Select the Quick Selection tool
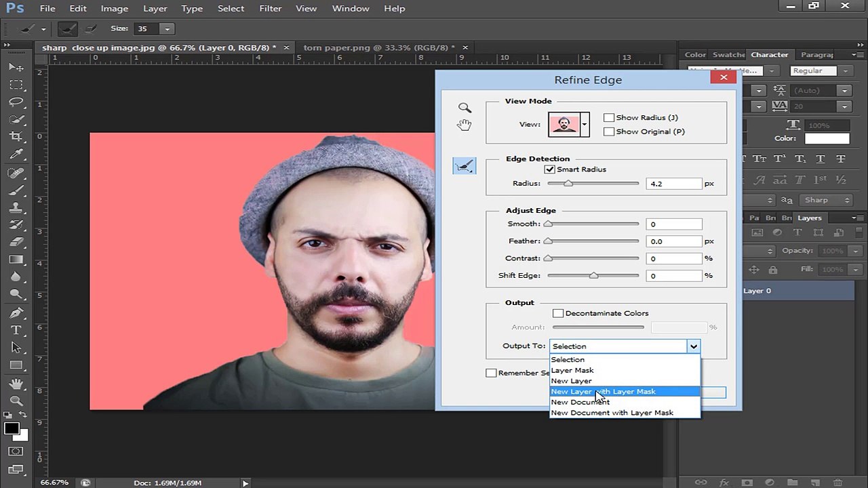 coord(16,120)
